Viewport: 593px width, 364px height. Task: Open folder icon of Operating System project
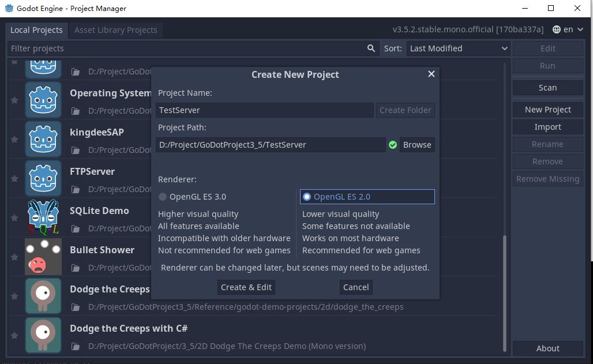[x=76, y=111]
